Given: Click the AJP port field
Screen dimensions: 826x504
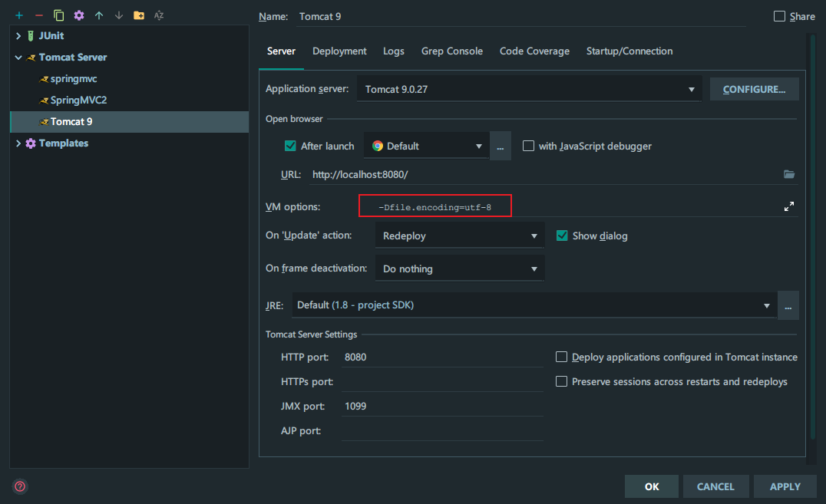Looking at the screenshot, I should 442,431.
